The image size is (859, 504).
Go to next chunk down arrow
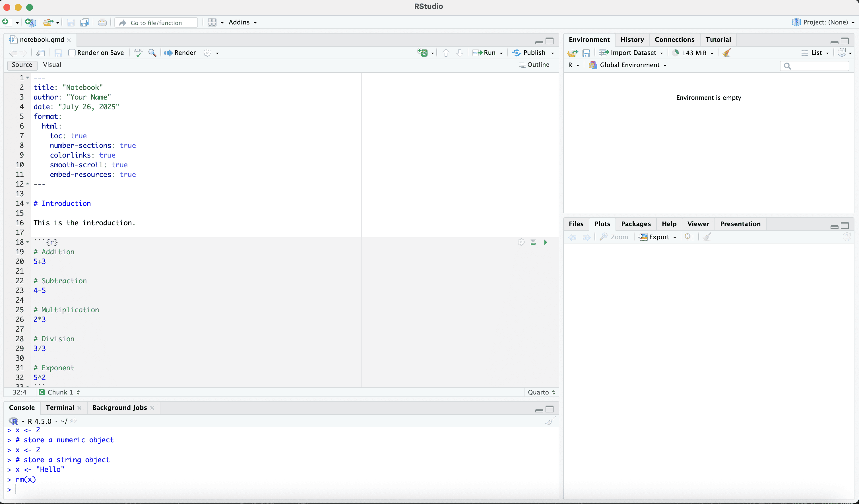point(459,53)
